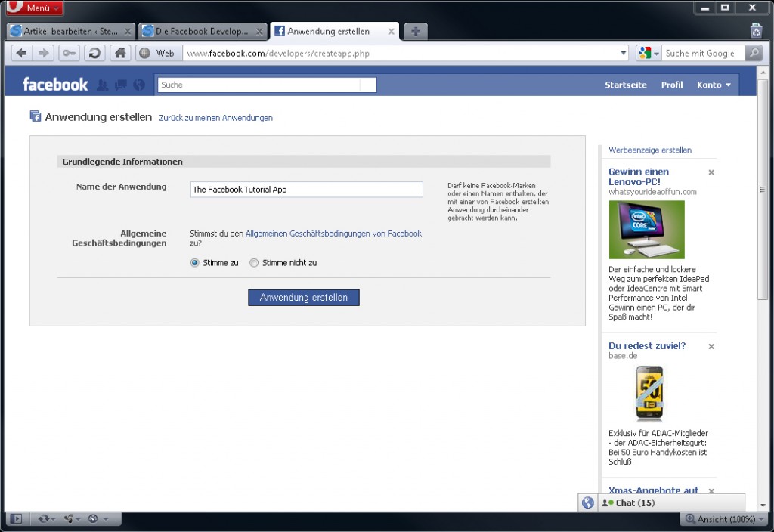
Task: Toggle the Opera panel icon in status bar
Action: pos(16,518)
